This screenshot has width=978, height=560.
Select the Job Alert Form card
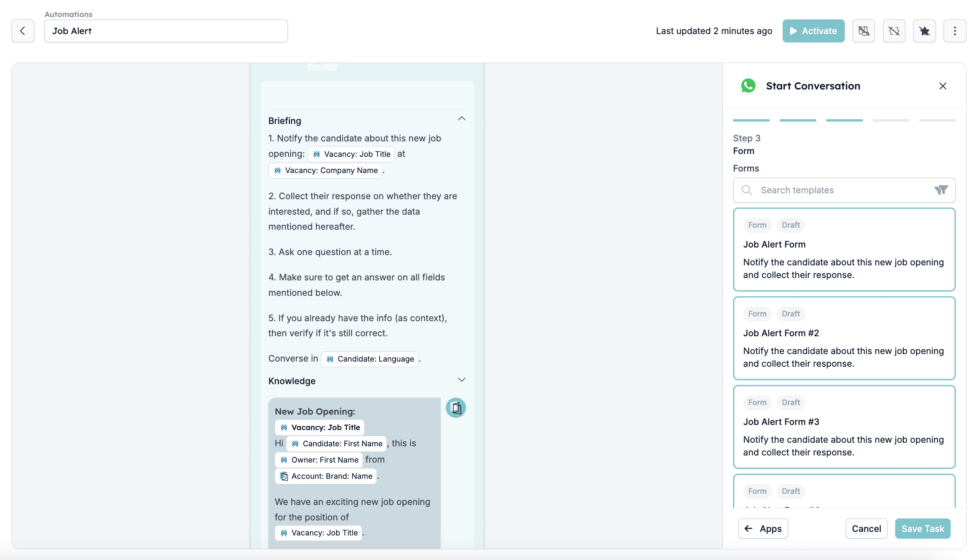tap(844, 250)
